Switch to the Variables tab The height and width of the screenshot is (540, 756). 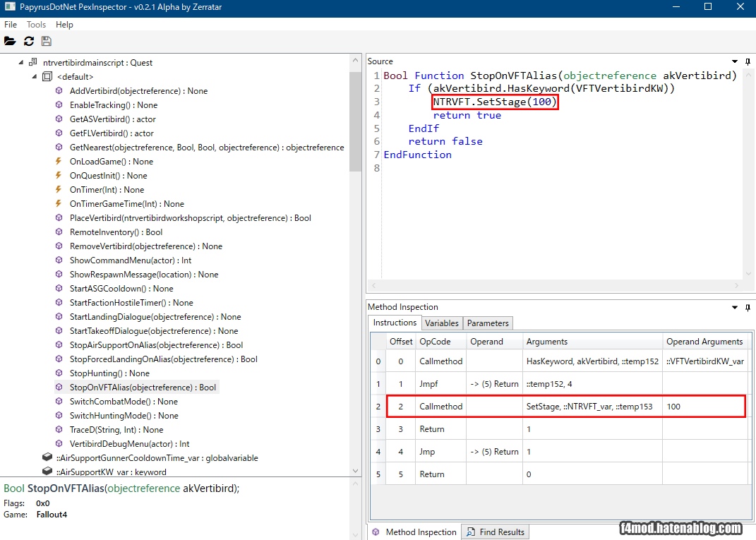click(x=442, y=323)
